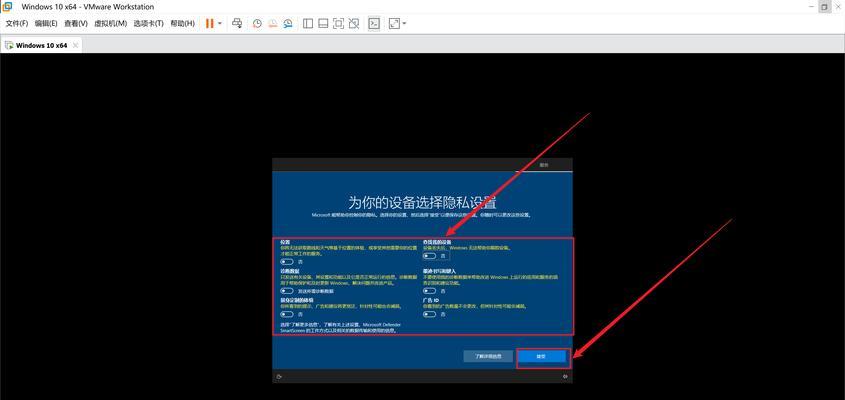Image resolution: width=845 pixels, height=400 pixels.
Task: Close the Windows 10 x64 tab
Action: (75, 46)
